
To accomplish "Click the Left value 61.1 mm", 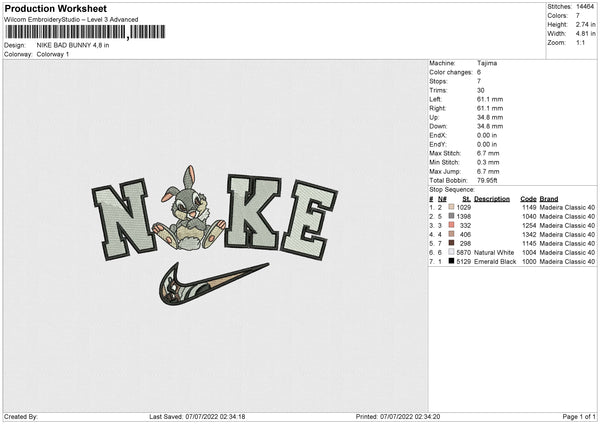I will click(x=490, y=99).
